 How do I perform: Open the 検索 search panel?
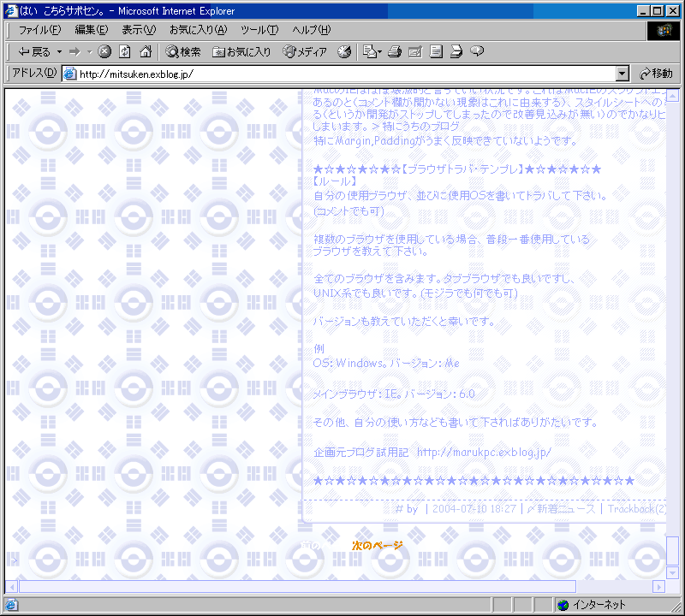click(x=182, y=52)
